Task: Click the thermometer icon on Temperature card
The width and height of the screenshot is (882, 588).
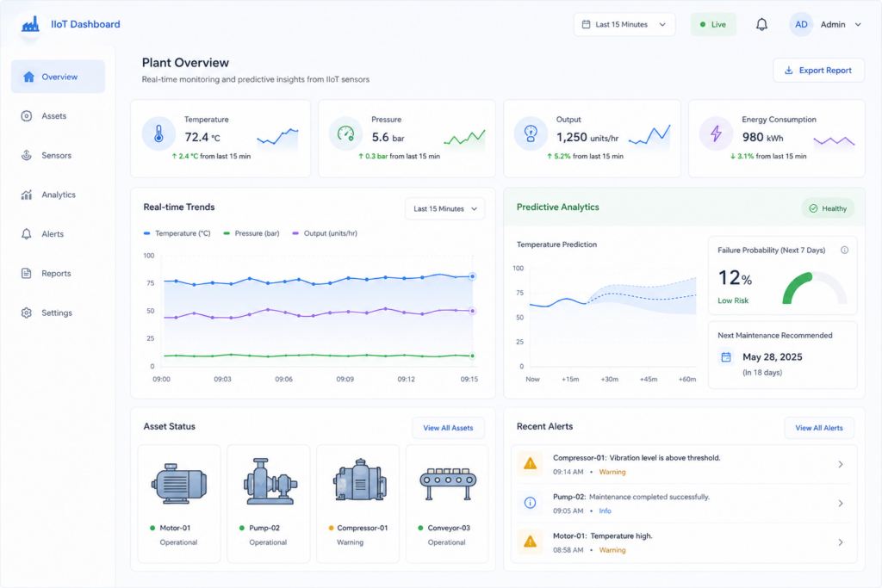Action: tap(158, 133)
